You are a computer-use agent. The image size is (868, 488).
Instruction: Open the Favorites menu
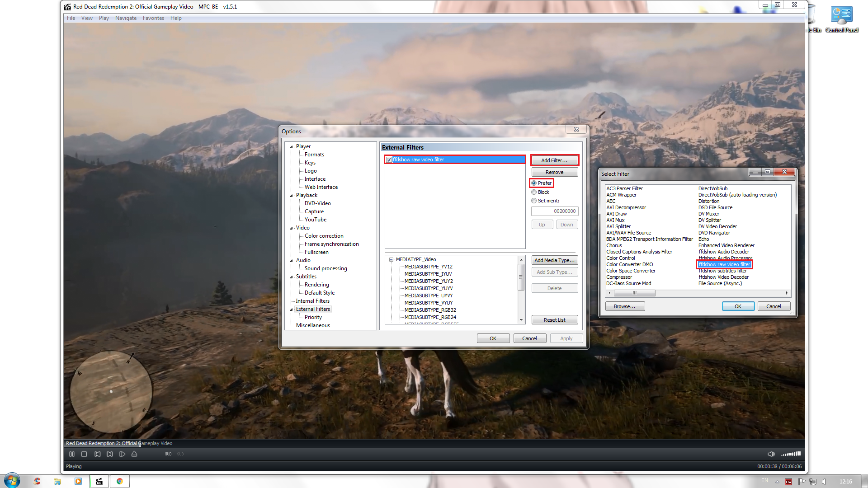153,18
